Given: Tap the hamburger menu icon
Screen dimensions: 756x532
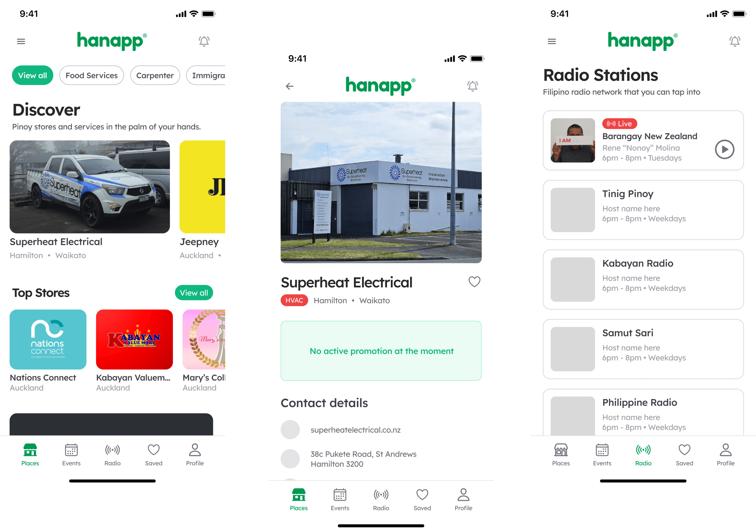Looking at the screenshot, I should pos(21,41).
